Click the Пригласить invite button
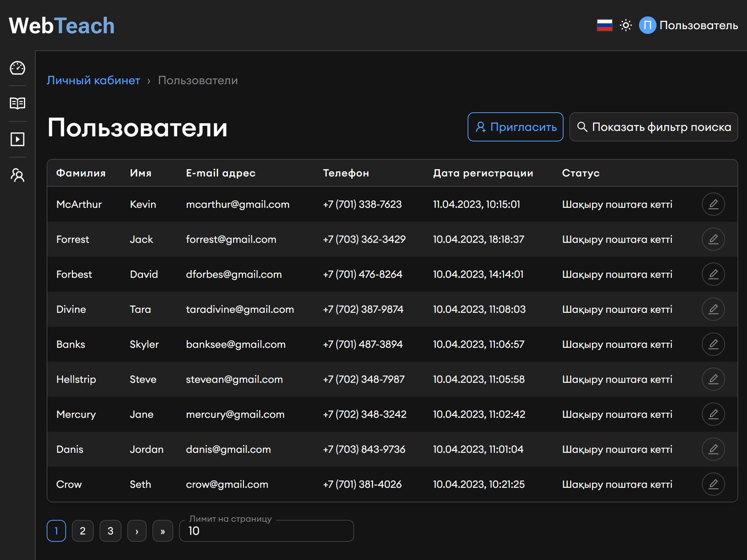The height and width of the screenshot is (560, 747). pos(515,127)
